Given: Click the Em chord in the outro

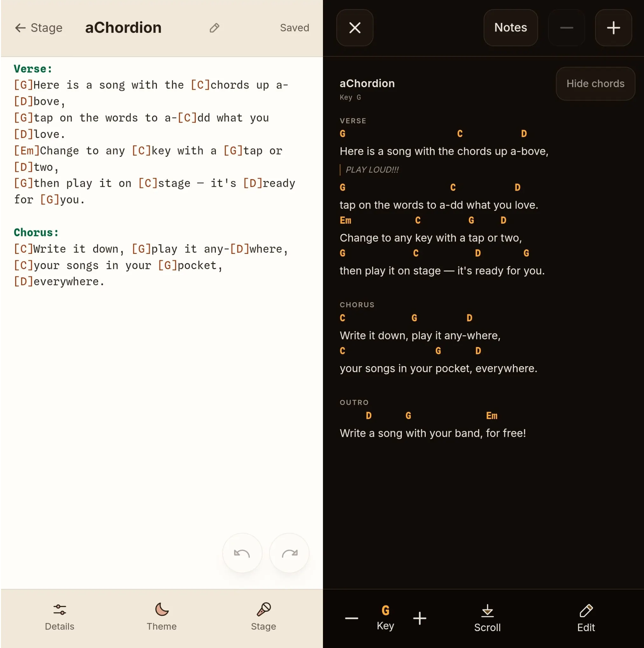Looking at the screenshot, I should click(x=492, y=416).
